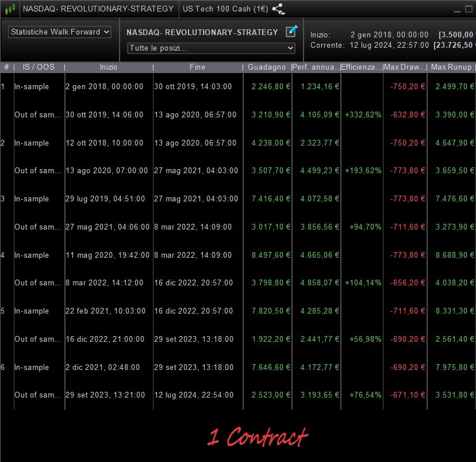Click the max drawdown value -632,80 €
The width and height of the screenshot is (476, 462).
[x=408, y=114]
